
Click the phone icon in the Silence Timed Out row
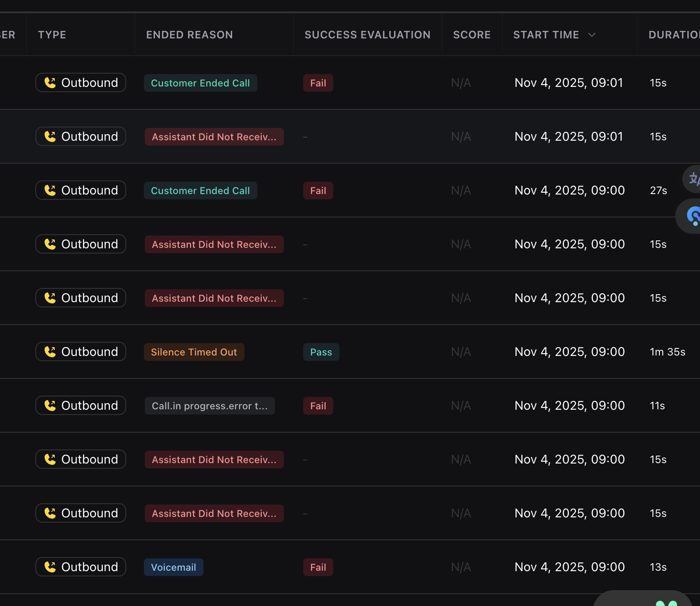pos(50,352)
